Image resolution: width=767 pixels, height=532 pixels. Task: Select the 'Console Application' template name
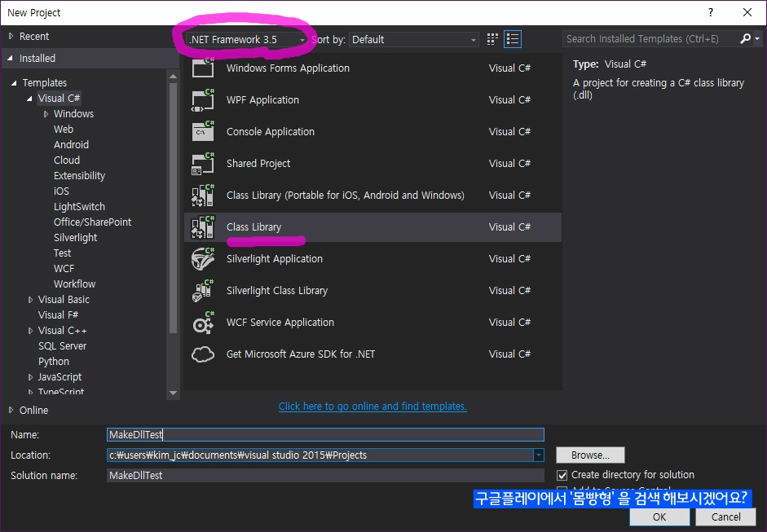point(271,131)
